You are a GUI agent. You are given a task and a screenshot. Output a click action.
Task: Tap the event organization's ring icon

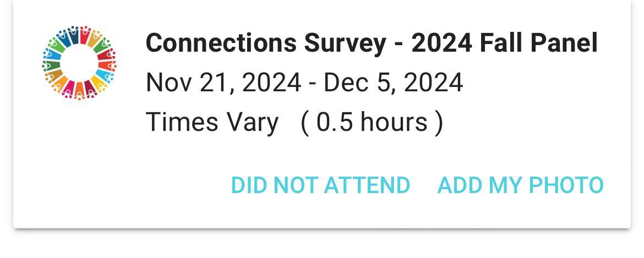click(x=79, y=62)
